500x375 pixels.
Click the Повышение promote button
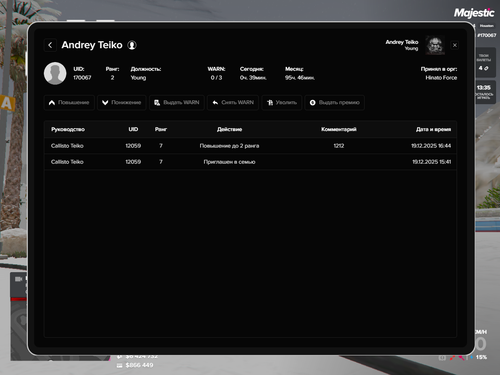pos(69,103)
